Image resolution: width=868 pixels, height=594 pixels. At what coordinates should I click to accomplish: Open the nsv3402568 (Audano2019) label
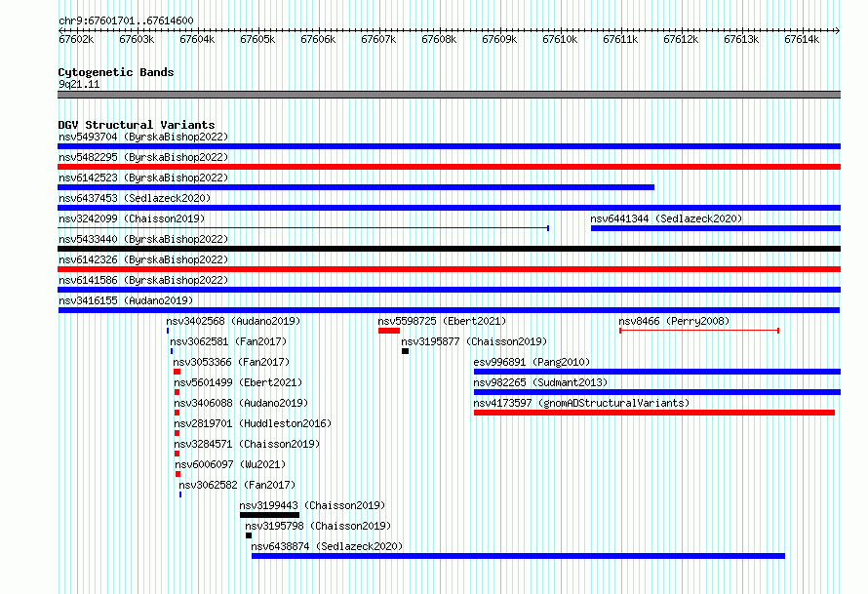click(x=233, y=321)
